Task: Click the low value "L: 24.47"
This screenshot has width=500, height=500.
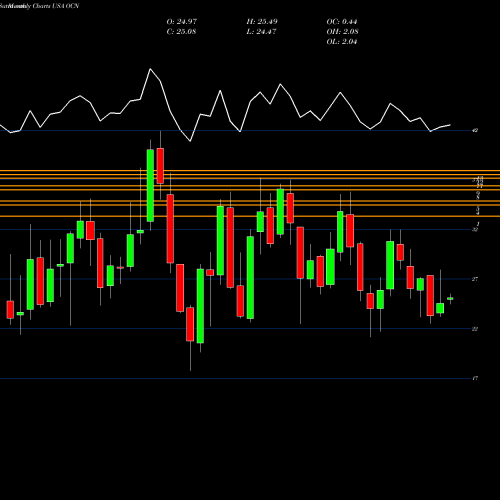Action: click(x=261, y=32)
